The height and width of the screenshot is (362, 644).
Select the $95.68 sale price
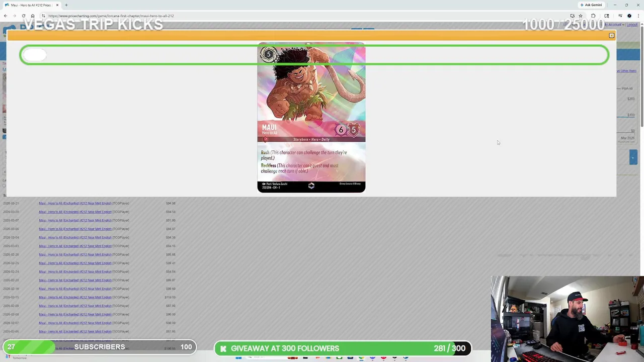[171, 254]
